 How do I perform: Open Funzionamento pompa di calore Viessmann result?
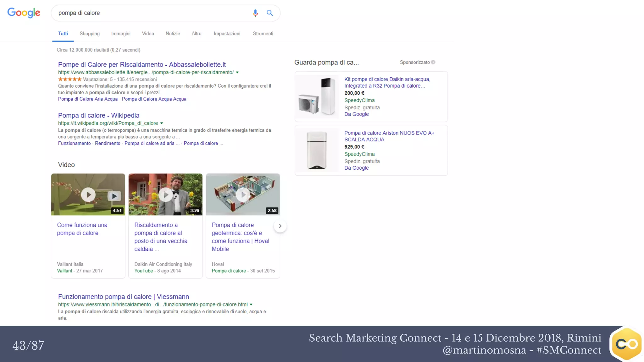[124, 297]
